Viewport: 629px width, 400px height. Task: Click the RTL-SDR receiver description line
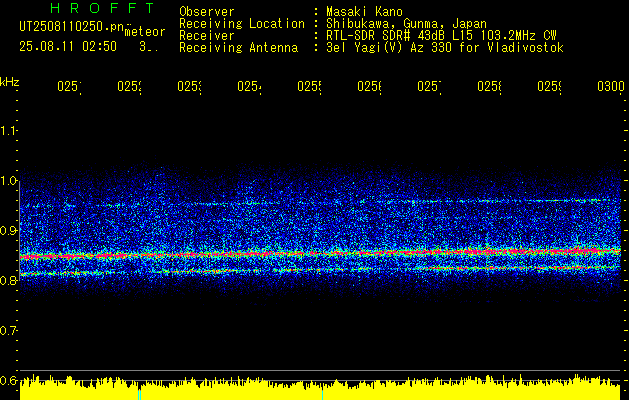pos(441,36)
